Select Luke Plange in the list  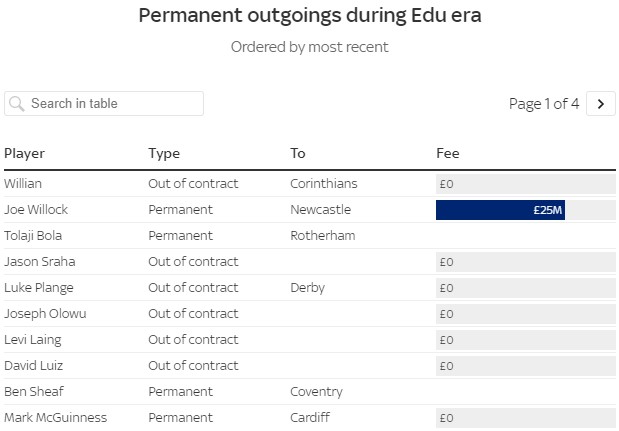pyautogui.click(x=38, y=288)
